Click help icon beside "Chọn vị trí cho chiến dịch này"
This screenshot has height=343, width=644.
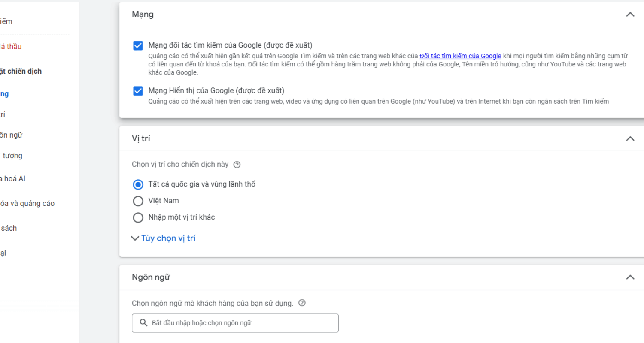(237, 165)
